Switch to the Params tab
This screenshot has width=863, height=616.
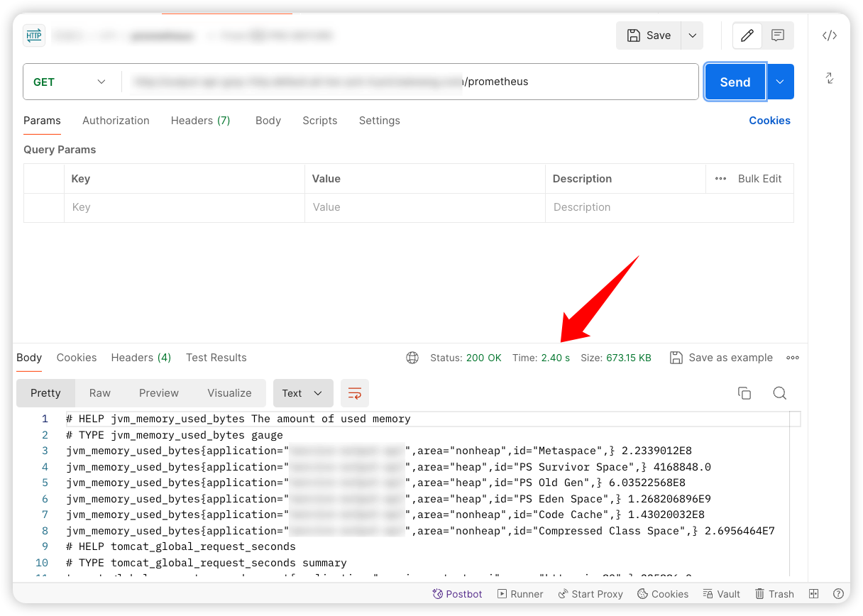42,121
